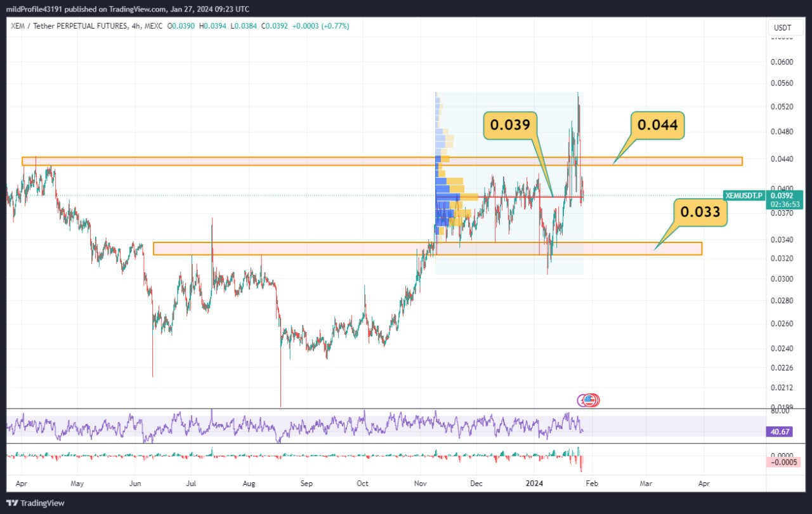Viewport: 812px width, 514px height.
Task: Select the upper orange resistance zone rectangle
Action: tap(382, 161)
